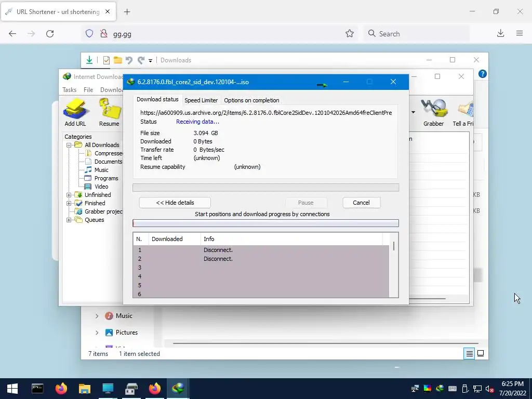Click the gg.gg address bar
Screen dimensions: 532x399
coord(219,34)
